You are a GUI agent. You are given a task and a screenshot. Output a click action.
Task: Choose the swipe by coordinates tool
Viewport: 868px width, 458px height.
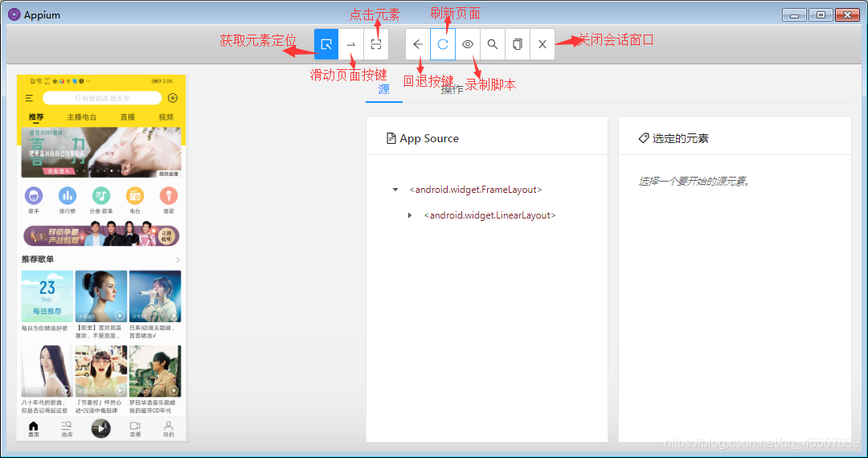pyautogui.click(x=351, y=44)
